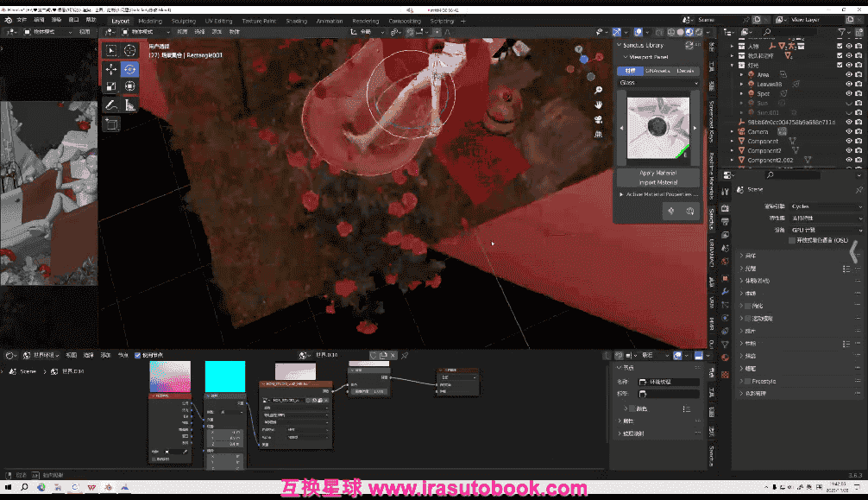Expand the Camera item in outliner
The width and height of the screenshot is (868, 500).
coord(733,131)
